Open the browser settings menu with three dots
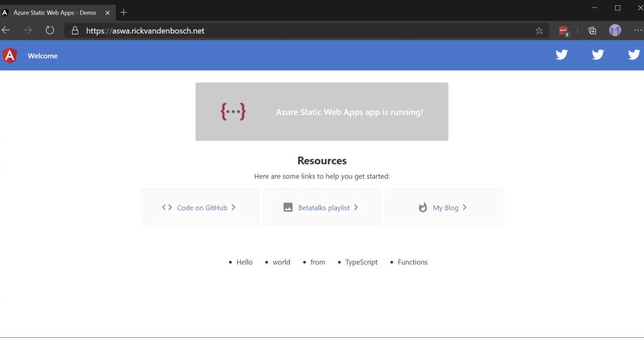 [x=638, y=31]
